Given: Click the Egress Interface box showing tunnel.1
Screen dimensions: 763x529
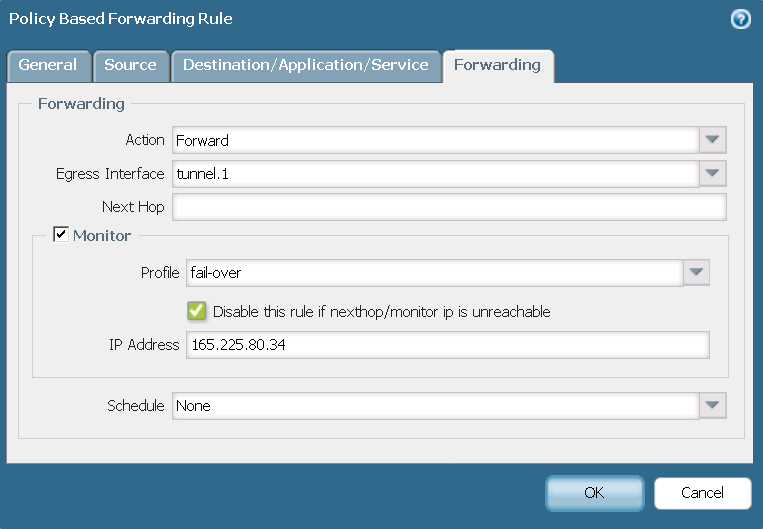Looking at the screenshot, I should pos(435,173).
